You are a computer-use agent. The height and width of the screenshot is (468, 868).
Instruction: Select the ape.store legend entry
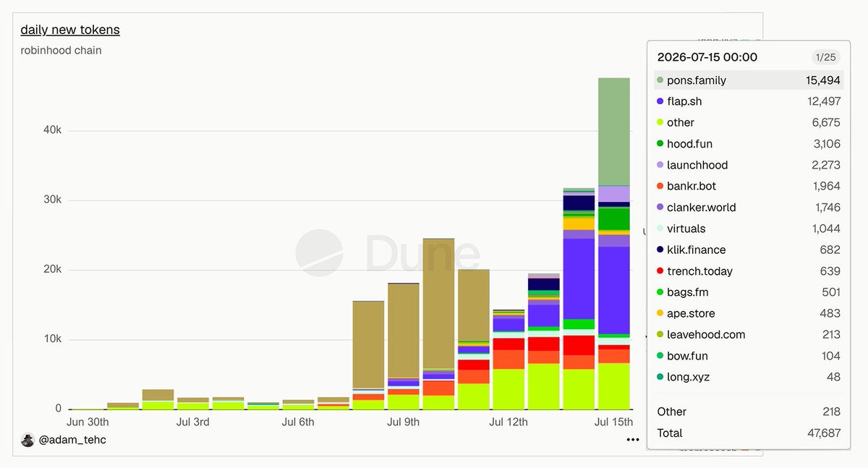[749, 313]
